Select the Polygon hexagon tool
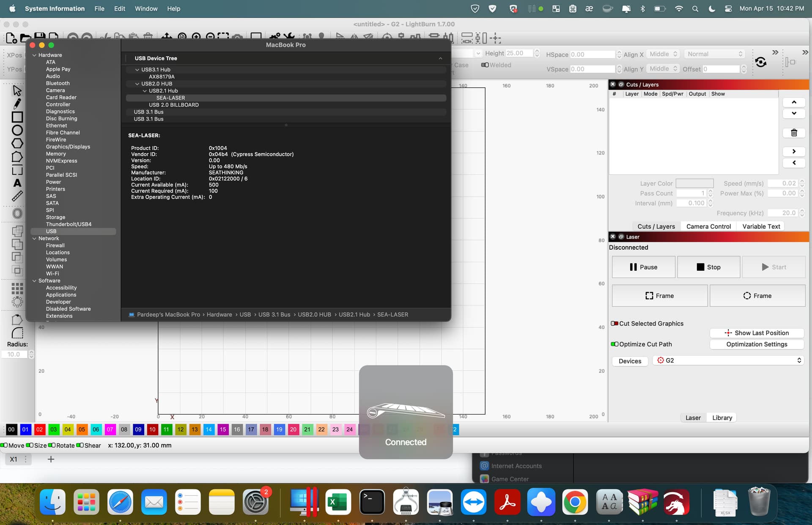Viewport: 812px width, 525px height. (x=17, y=143)
